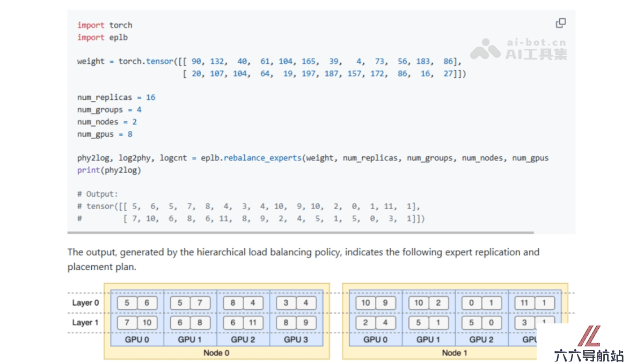Click the 'GPU 2' label under Node 0
Screen dimensions: 644x362
point(243,339)
